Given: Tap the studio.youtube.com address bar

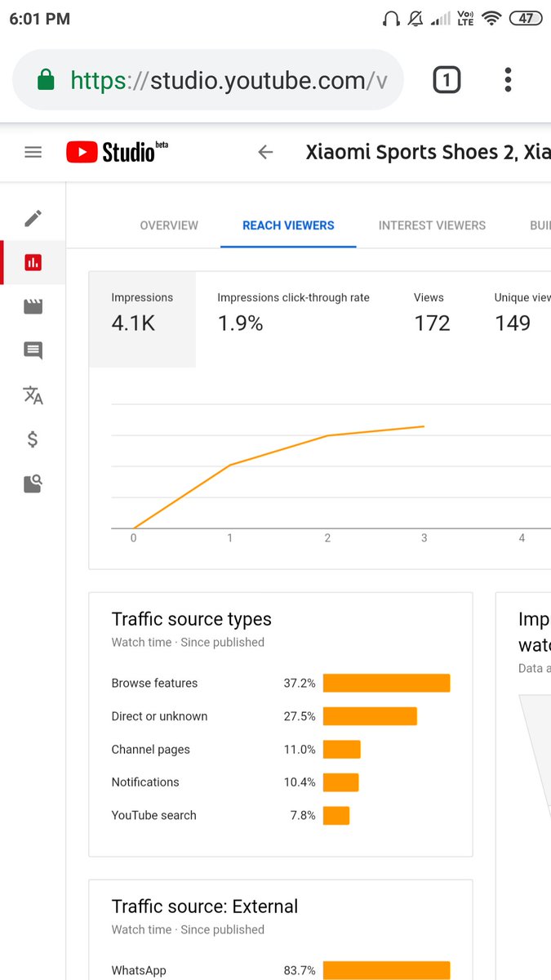Looking at the screenshot, I should [208, 80].
